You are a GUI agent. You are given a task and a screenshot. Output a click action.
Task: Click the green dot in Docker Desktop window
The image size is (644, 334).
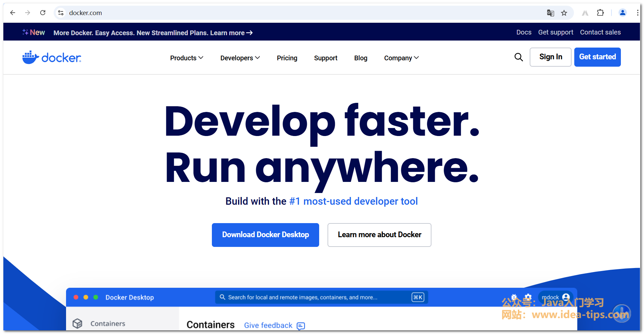click(x=96, y=297)
